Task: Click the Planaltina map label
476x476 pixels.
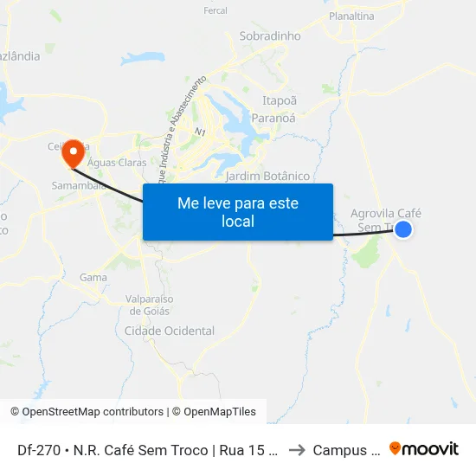Action: [351, 16]
